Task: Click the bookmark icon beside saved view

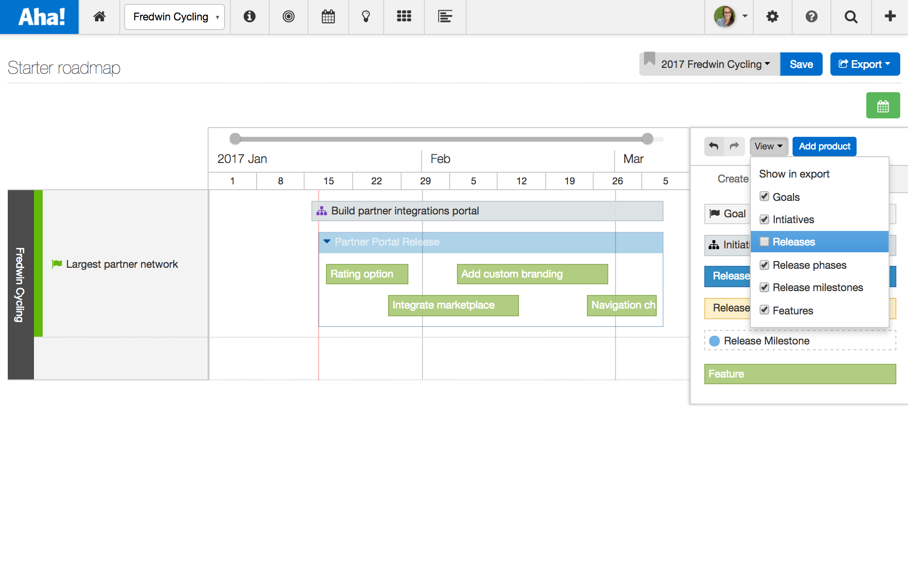Action: tap(650, 59)
